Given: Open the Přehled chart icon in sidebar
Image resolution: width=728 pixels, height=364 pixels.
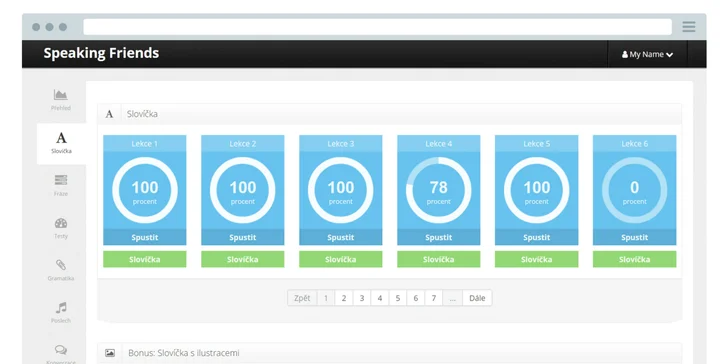Looking at the screenshot, I should click(x=60, y=95).
